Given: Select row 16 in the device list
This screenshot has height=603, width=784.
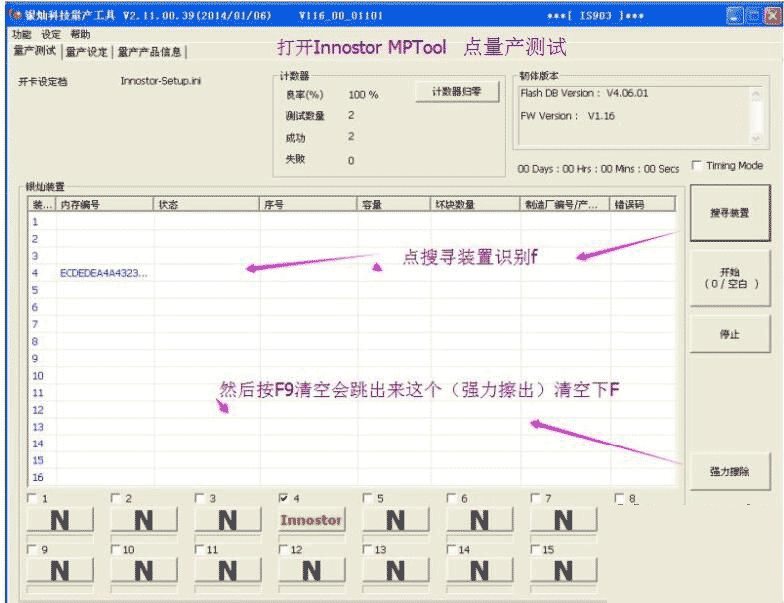Looking at the screenshot, I should [352, 477].
